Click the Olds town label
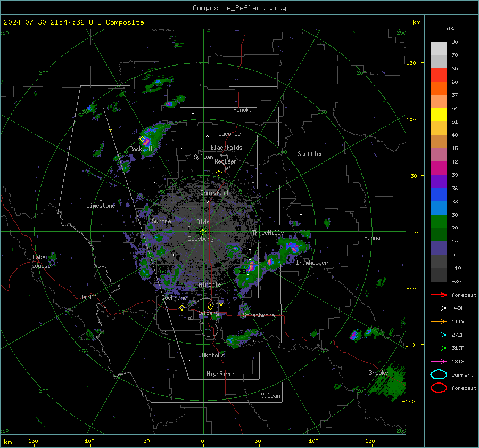Image resolution: width=479 pixels, height=448 pixels. (x=203, y=222)
